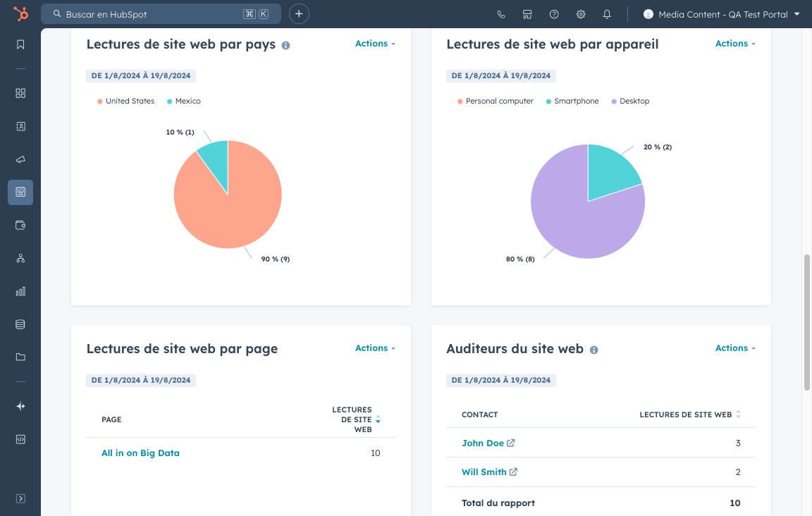
Task: Open John Doe contact link
Action: pos(483,443)
